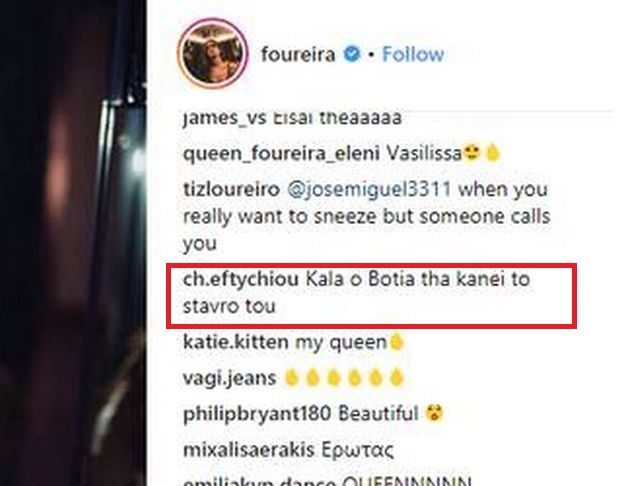Screen dimensions: 620x486
Task: Click the surprised emoji after Beautiful
Action: coord(434,414)
